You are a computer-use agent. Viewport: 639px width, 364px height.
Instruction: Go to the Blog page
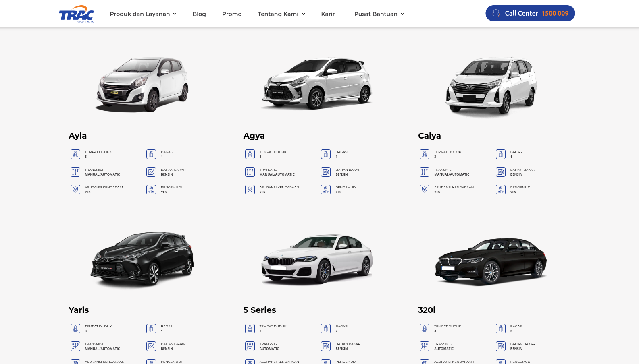tap(199, 14)
